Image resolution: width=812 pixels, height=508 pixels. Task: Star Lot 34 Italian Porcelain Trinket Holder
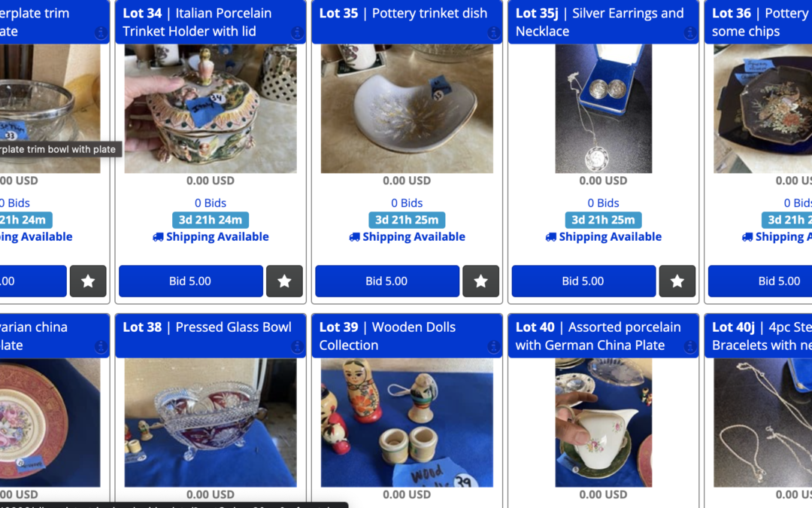(x=284, y=281)
